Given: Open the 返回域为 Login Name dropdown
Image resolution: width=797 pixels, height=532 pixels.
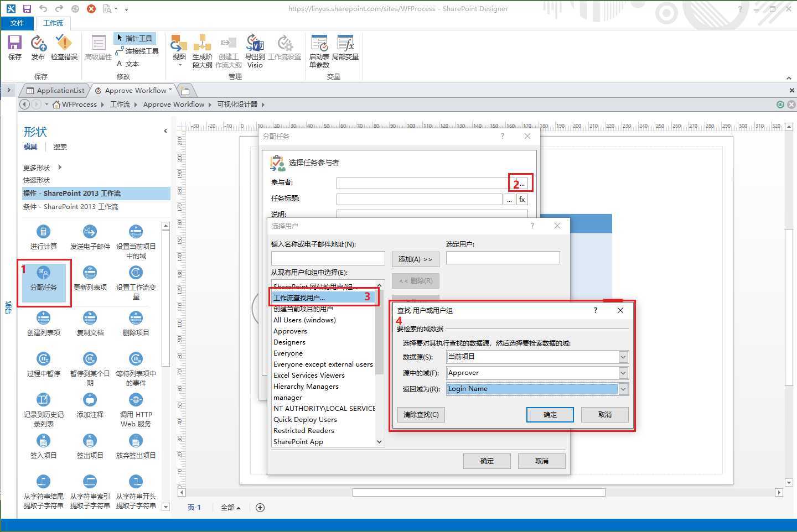Looking at the screenshot, I should point(623,389).
